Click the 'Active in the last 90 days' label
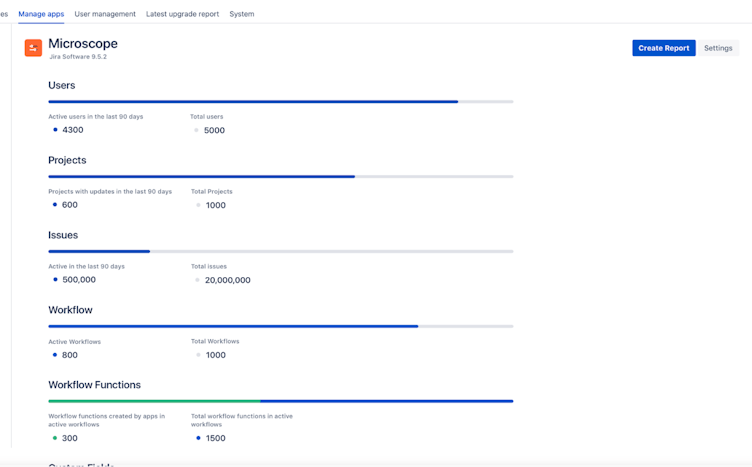The height and width of the screenshot is (467, 752). click(x=86, y=266)
